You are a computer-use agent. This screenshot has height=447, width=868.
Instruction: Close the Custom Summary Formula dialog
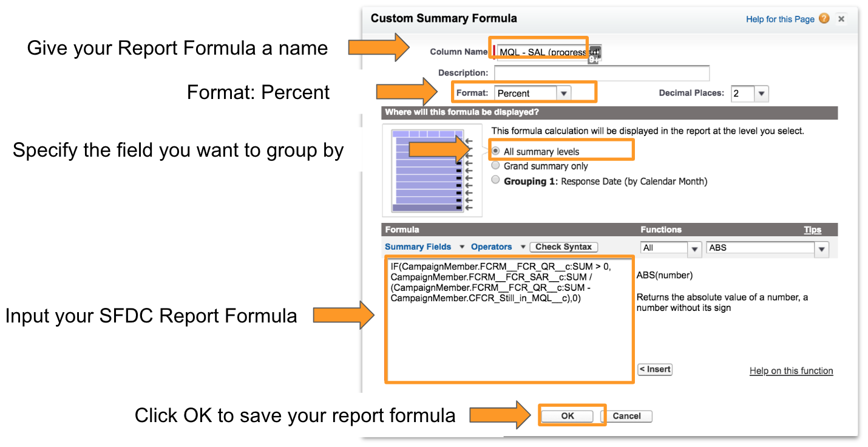[x=841, y=19]
